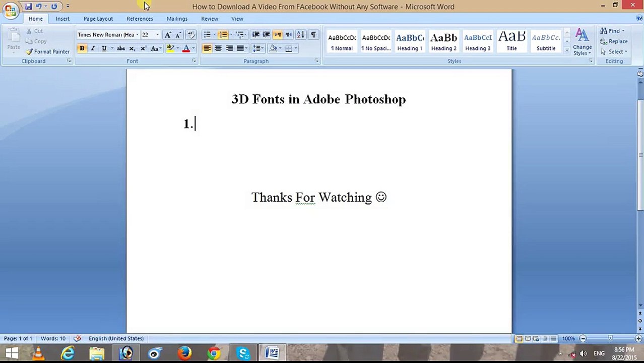Viewport: 644px width, 363px height.
Task: Expand Paragraph dialog launcher
Action: pyautogui.click(x=316, y=61)
